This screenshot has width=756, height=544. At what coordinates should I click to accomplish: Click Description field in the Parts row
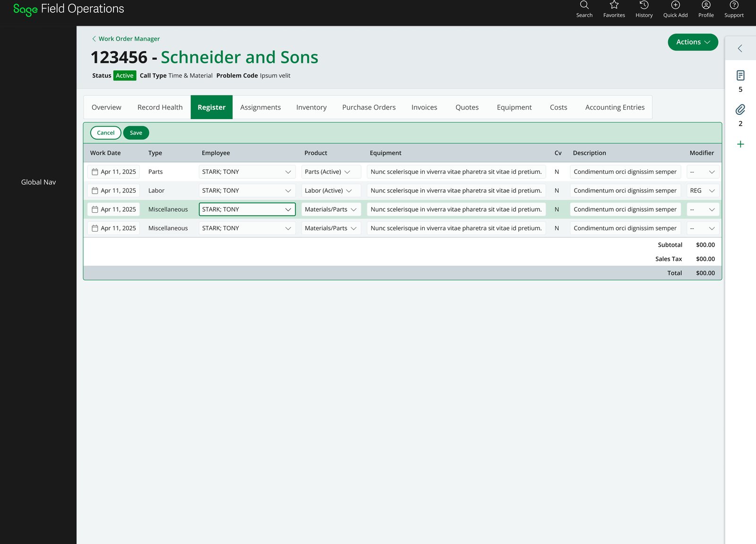point(625,172)
